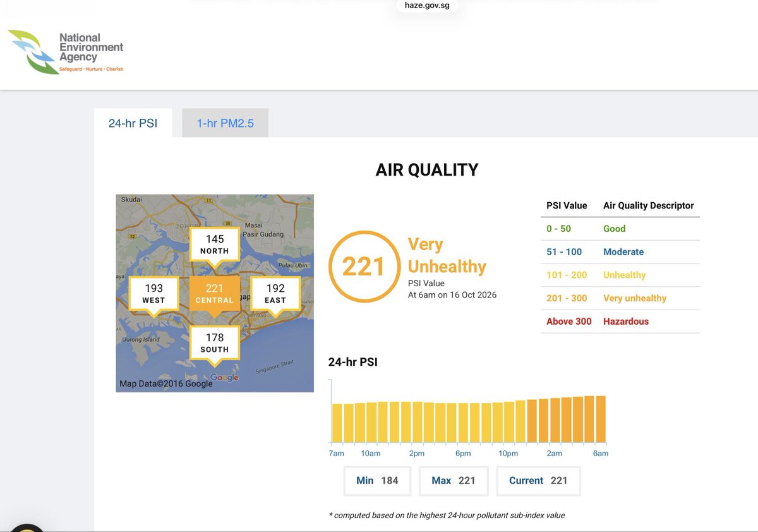Screen dimensions: 758x532
Task: Click the 'Above 300' PSI range
Action: pos(569,321)
